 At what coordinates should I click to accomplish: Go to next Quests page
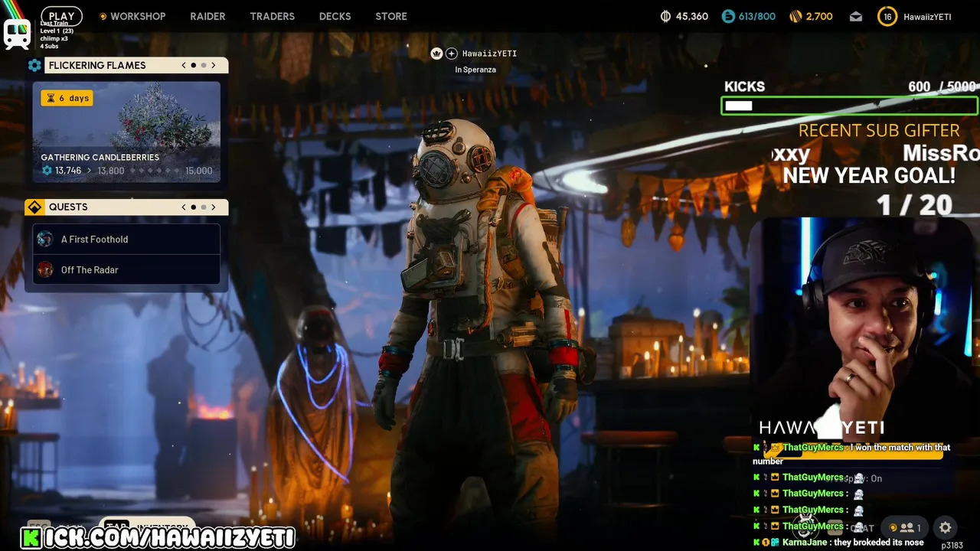point(214,207)
